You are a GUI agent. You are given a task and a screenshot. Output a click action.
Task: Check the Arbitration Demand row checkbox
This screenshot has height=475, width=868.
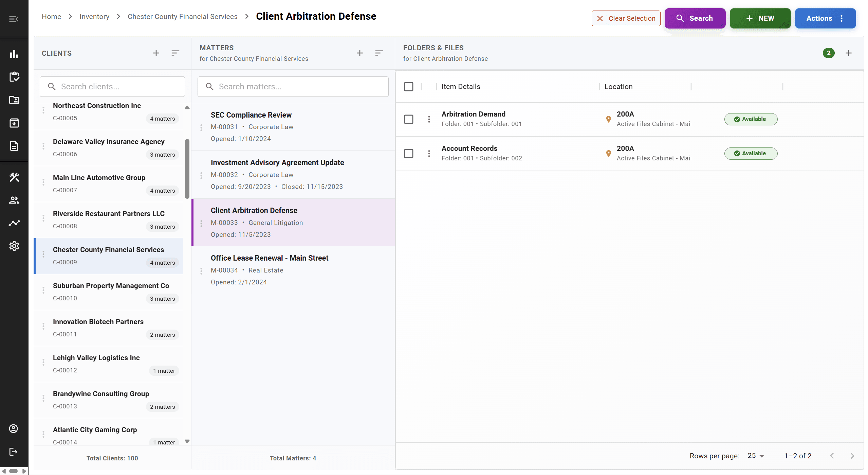(x=408, y=119)
